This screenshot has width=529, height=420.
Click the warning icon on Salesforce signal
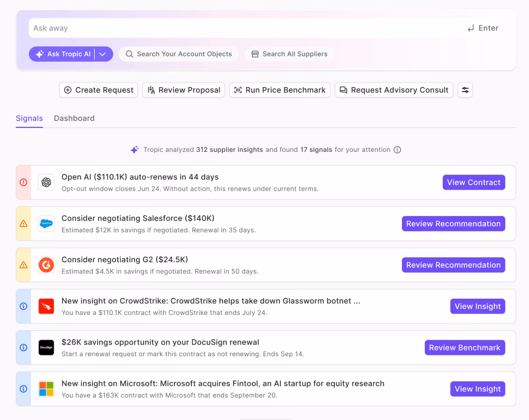[x=23, y=224]
